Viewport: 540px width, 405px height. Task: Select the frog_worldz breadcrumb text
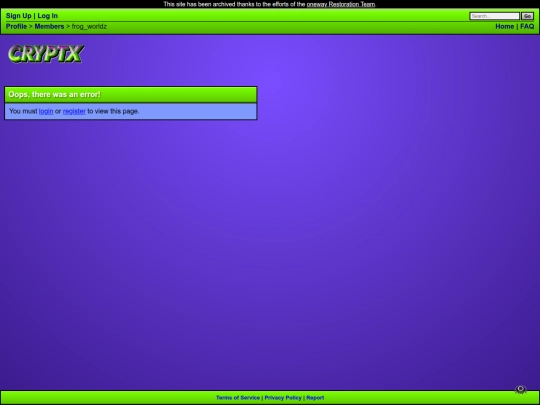click(x=89, y=27)
